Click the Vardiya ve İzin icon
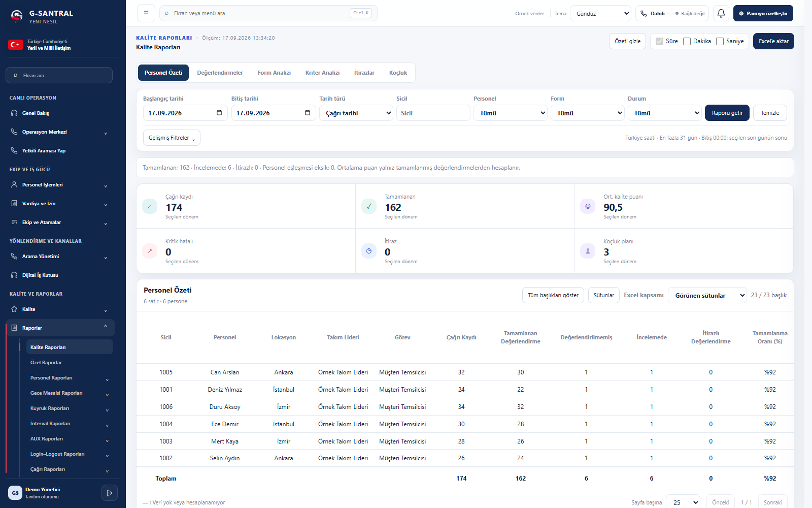Screen dimensions: 812x508 (14, 203)
